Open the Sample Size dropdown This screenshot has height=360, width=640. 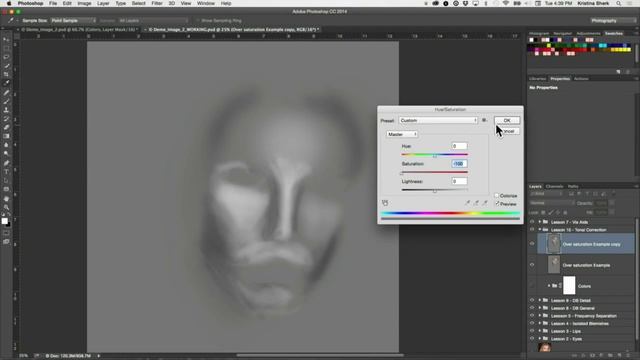73,20
